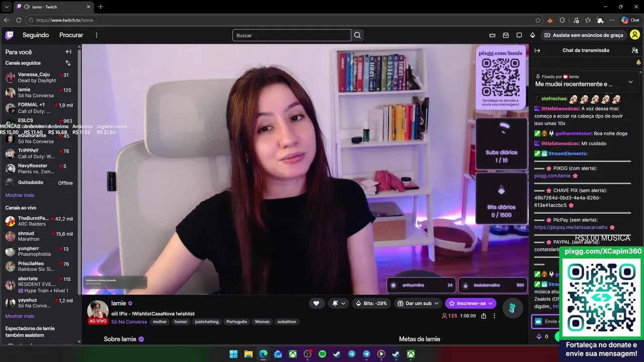The image size is (644, 362).
Task: Click the Inscrever-se subscribe button
Action: tap(471, 303)
